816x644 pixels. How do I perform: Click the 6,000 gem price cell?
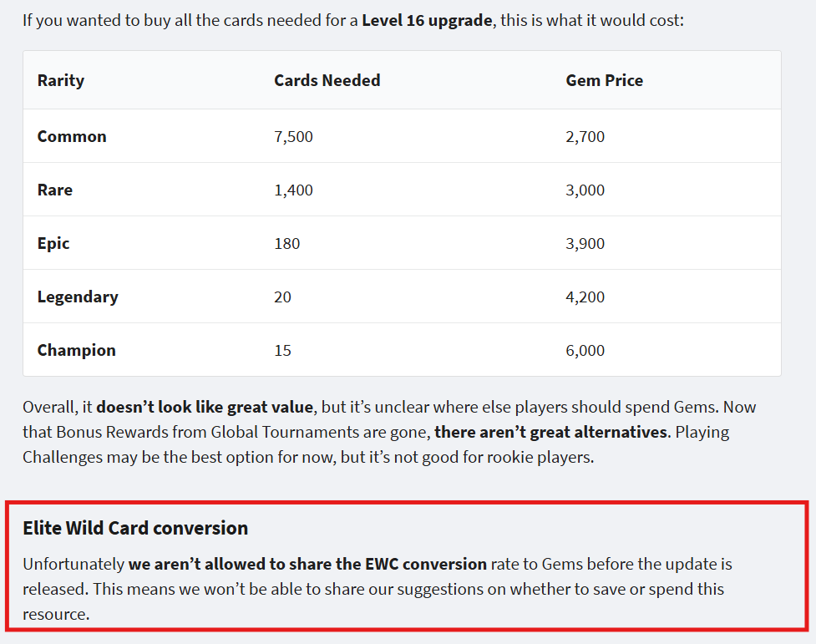click(x=585, y=350)
